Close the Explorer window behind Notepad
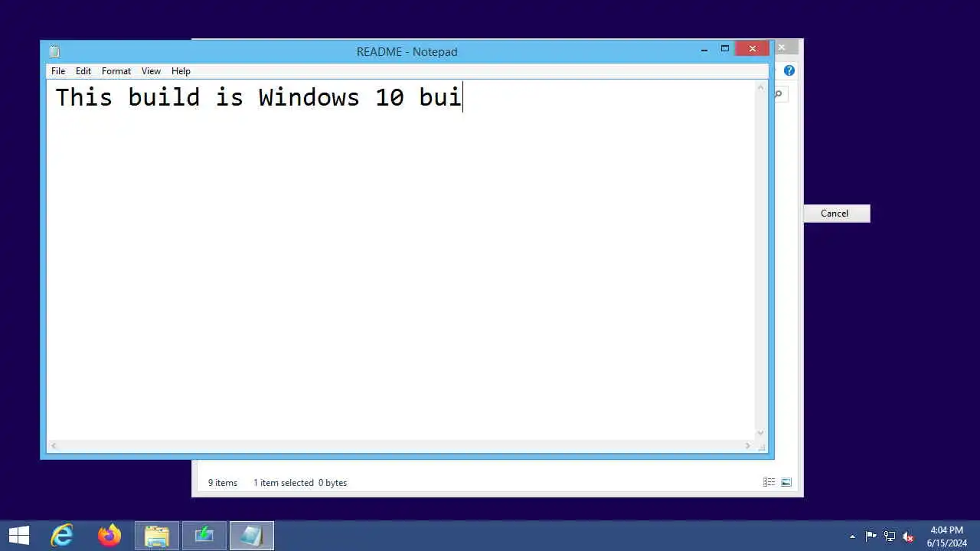The image size is (980, 551). 782,47
